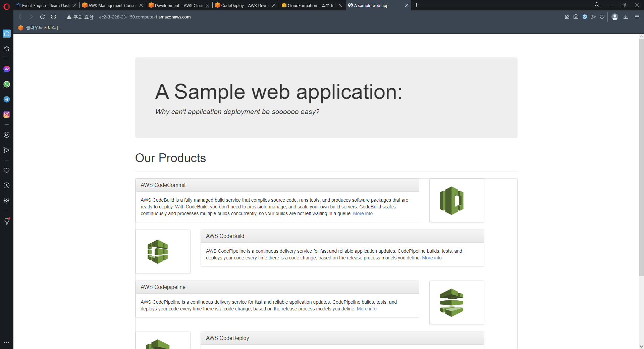Click the security warning triangle icon
Viewport: 644px width, 349px height.
coord(69,17)
